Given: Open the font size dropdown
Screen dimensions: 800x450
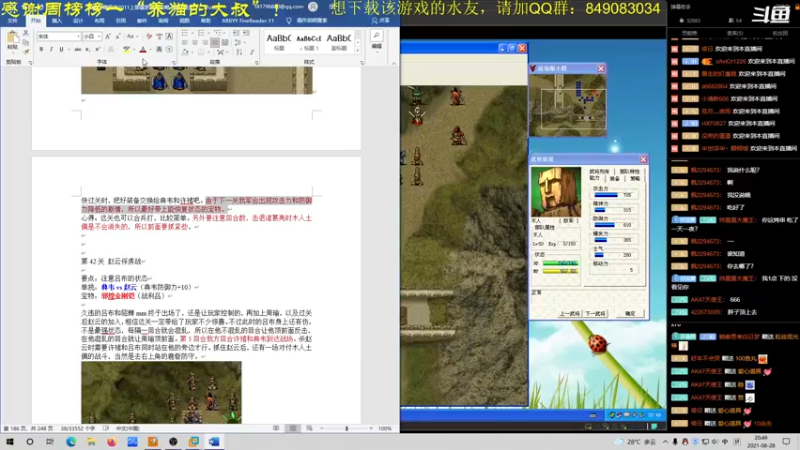Looking at the screenshot, I should (98, 36).
